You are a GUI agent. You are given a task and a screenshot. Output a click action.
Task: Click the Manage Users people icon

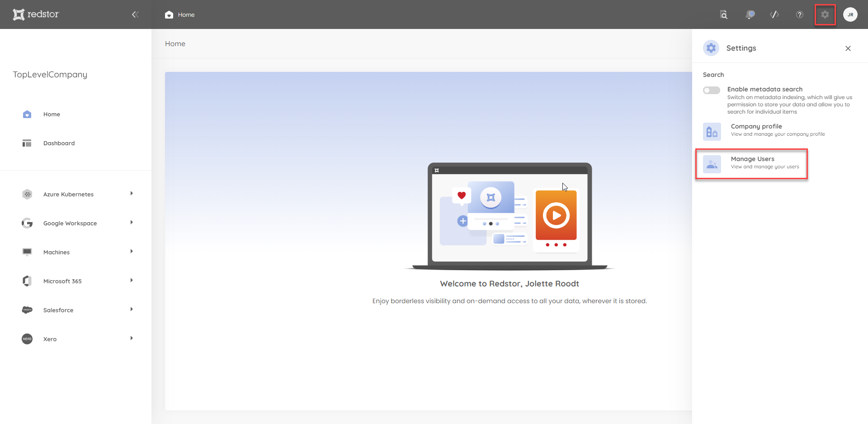(x=712, y=164)
